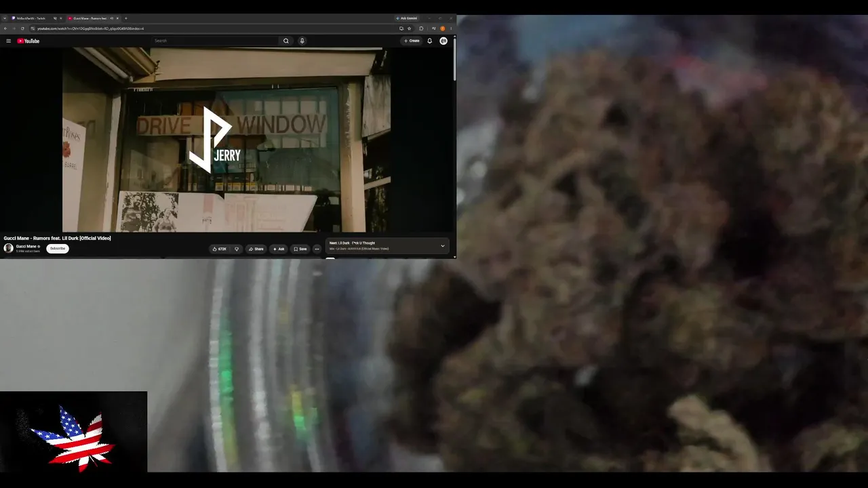Image resolution: width=868 pixels, height=488 pixels.
Task: Start voice search with the microphone
Action: [302, 41]
